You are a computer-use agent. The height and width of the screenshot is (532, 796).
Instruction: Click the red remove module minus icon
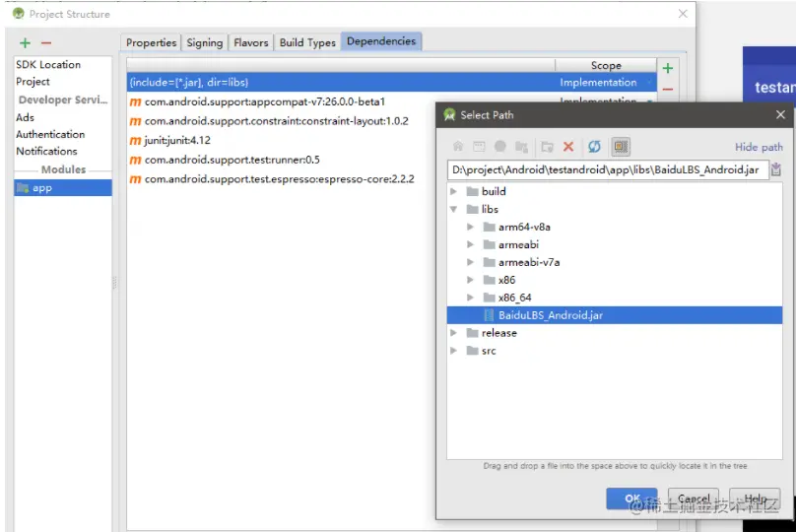click(x=46, y=43)
